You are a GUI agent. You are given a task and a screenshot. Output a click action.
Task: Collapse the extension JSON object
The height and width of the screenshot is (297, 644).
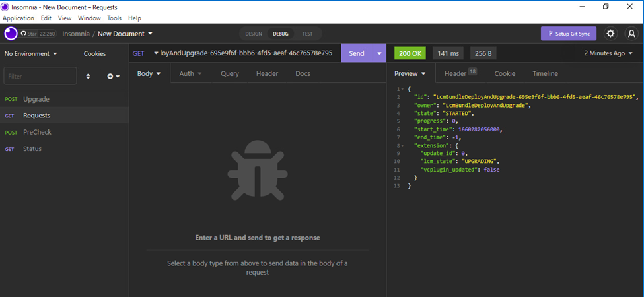click(x=402, y=145)
